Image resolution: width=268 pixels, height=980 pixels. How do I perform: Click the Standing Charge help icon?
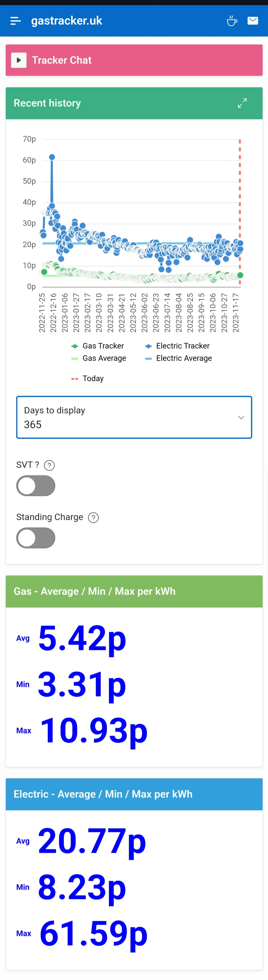[93, 517]
